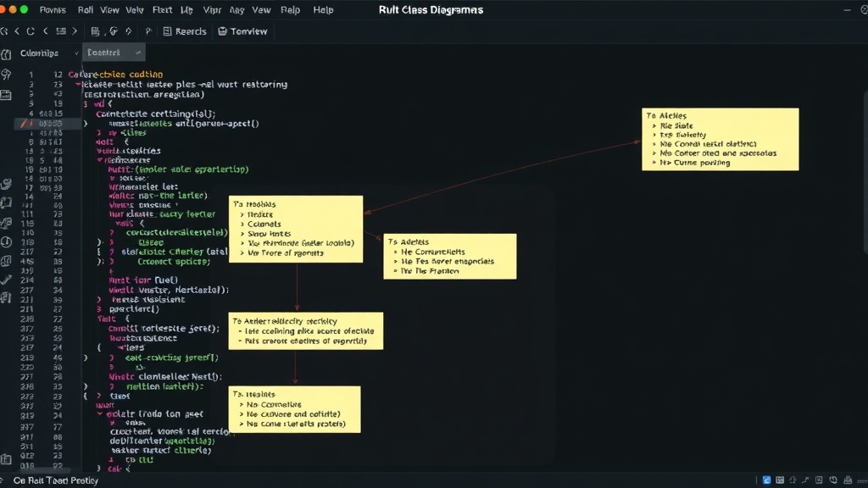Click the Tomview toolbar button

click(242, 31)
